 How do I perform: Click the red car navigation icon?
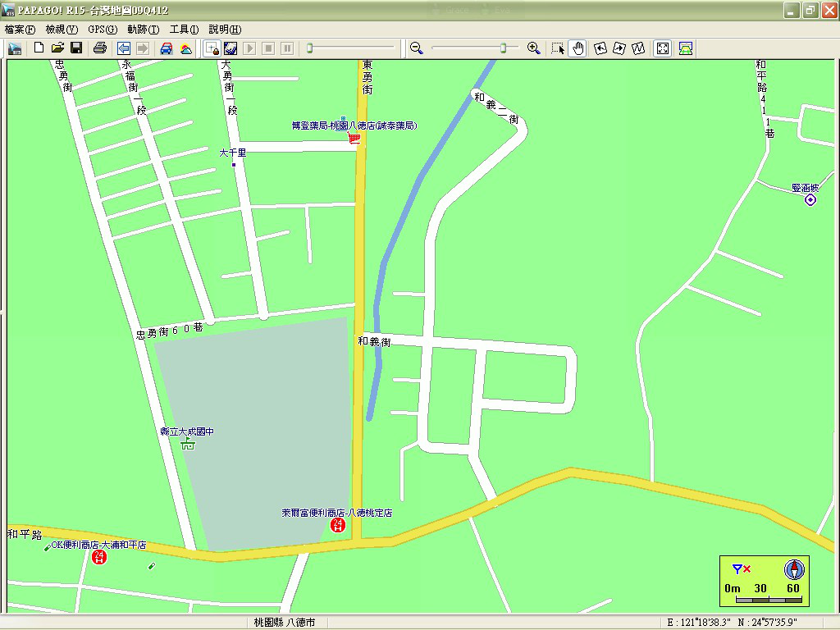pyautogui.click(x=167, y=48)
